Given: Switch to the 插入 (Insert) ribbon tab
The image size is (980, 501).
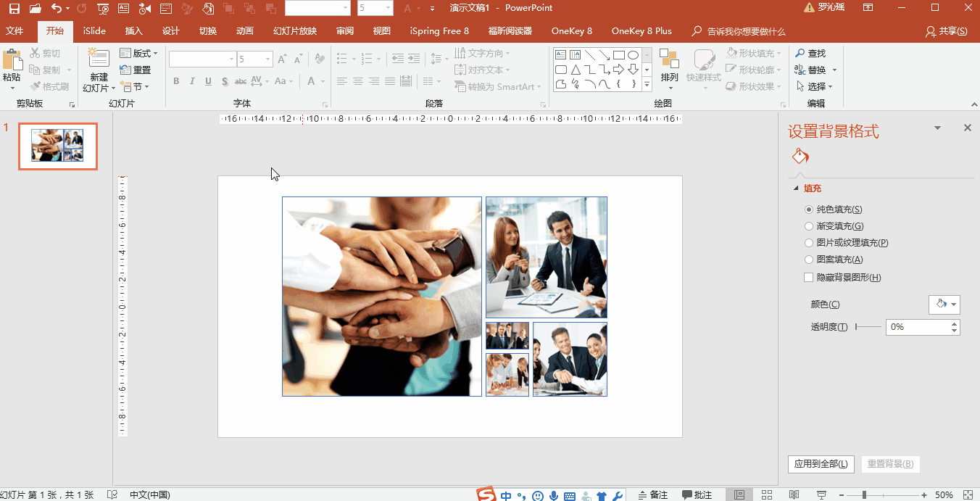Looking at the screenshot, I should [133, 31].
